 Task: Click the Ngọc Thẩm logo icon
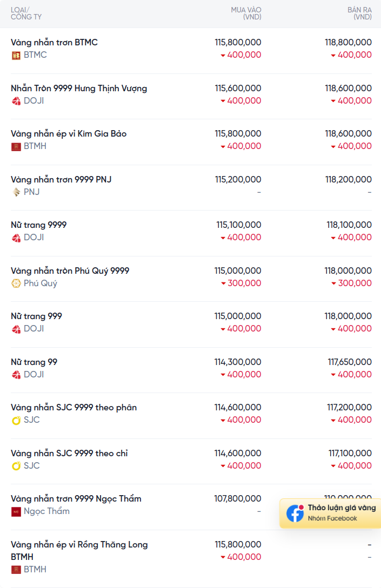coord(16,511)
